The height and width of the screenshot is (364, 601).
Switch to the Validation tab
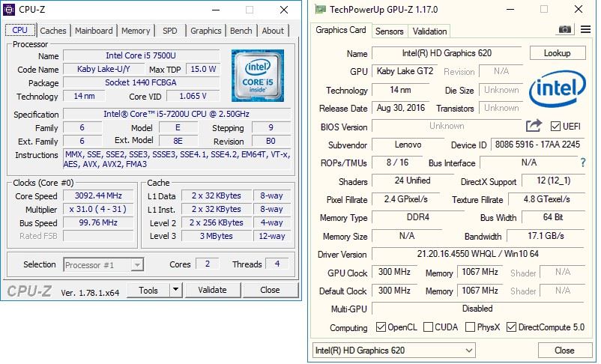pyautogui.click(x=429, y=31)
